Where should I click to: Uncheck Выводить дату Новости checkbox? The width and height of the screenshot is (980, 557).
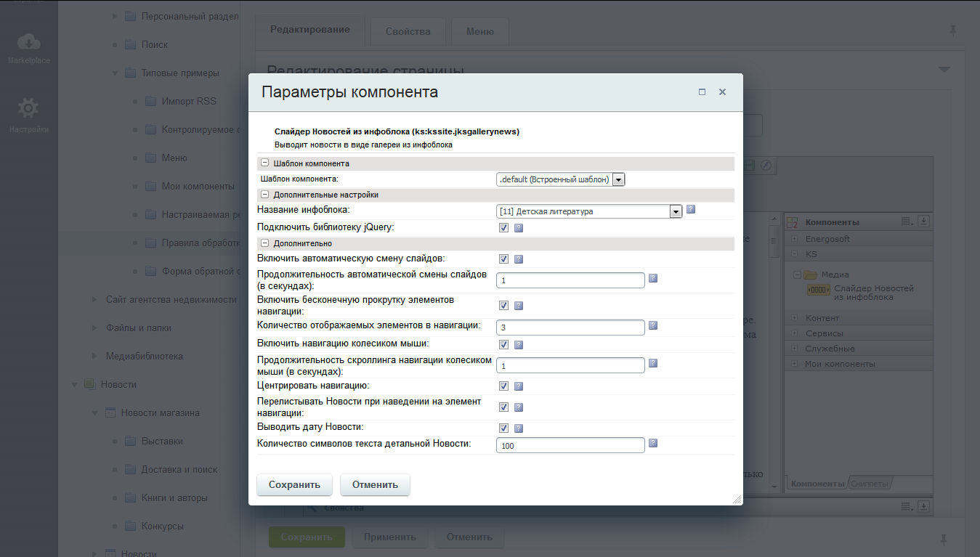click(503, 428)
